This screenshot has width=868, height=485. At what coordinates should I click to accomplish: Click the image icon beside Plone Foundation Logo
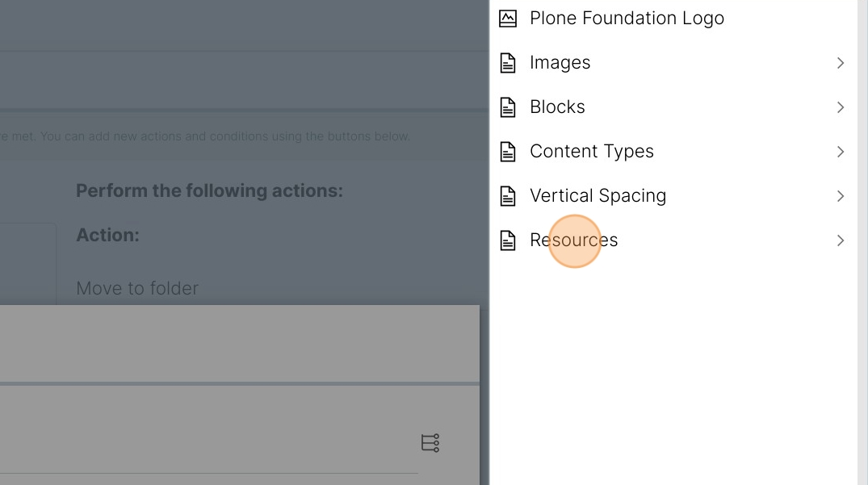pyautogui.click(x=508, y=19)
